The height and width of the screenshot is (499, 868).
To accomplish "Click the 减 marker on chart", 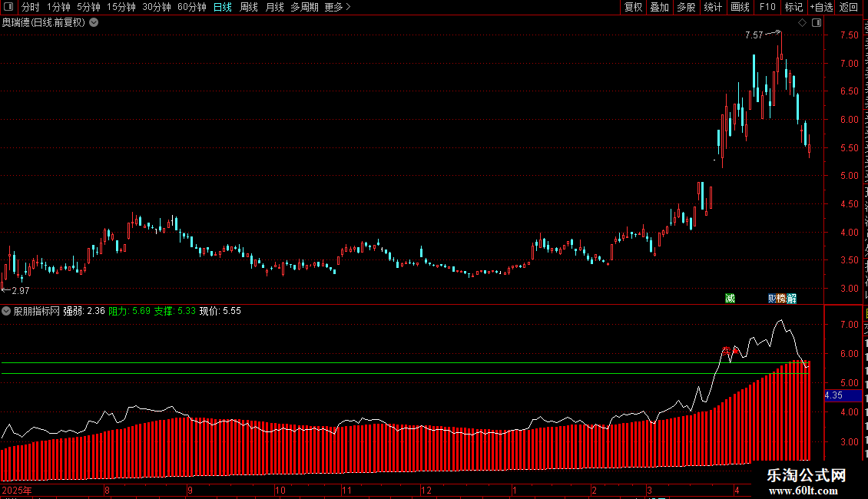I will 731,299.
